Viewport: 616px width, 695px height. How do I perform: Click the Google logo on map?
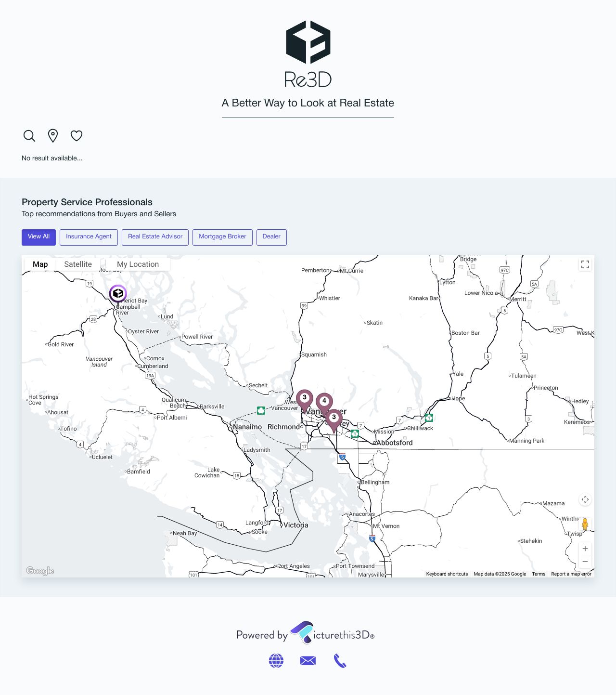pos(40,571)
